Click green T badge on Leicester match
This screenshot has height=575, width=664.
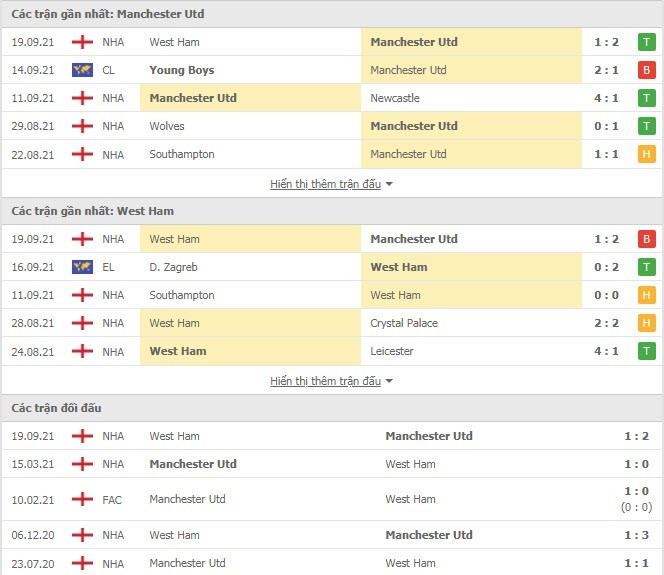point(646,351)
